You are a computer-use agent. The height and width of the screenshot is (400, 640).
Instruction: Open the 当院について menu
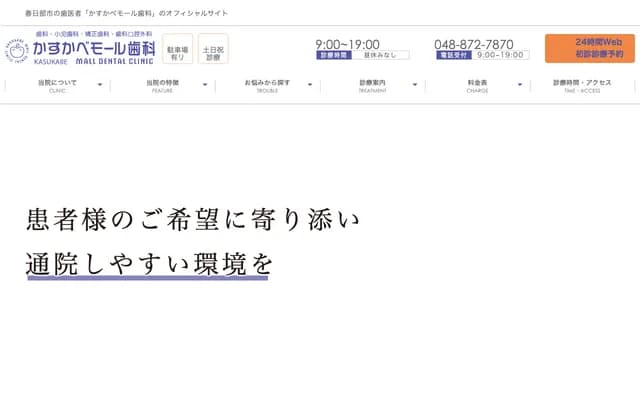[x=57, y=85]
